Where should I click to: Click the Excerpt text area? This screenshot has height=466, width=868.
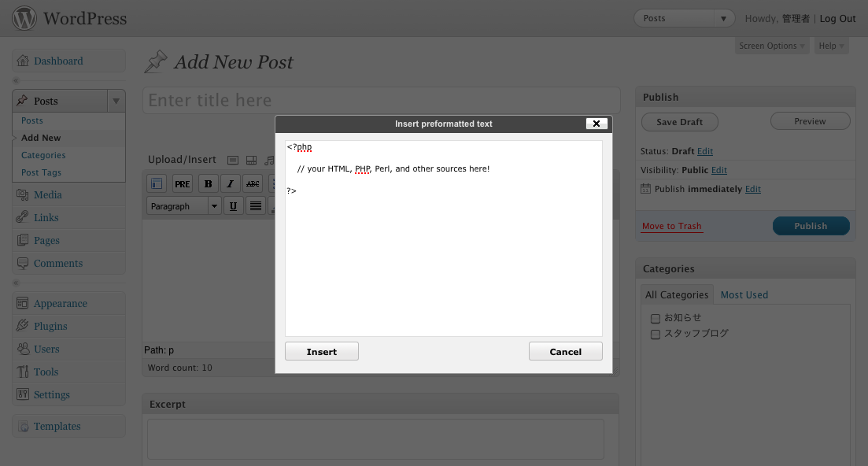tap(375, 439)
